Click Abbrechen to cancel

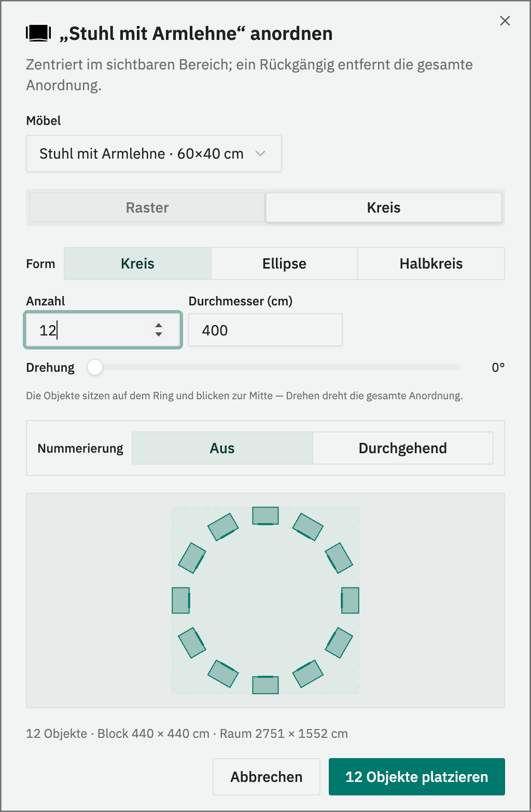pos(267,777)
